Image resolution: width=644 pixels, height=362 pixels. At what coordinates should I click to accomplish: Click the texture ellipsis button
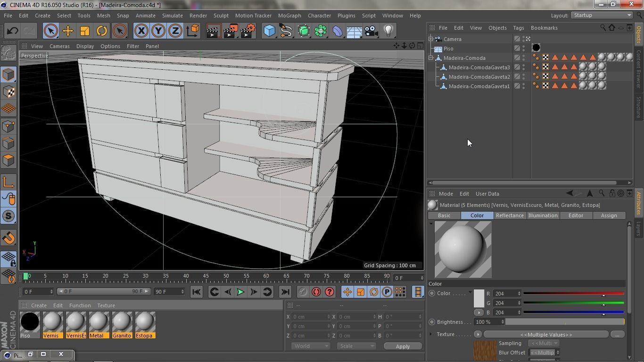pyautogui.click(x=617, y=334)
